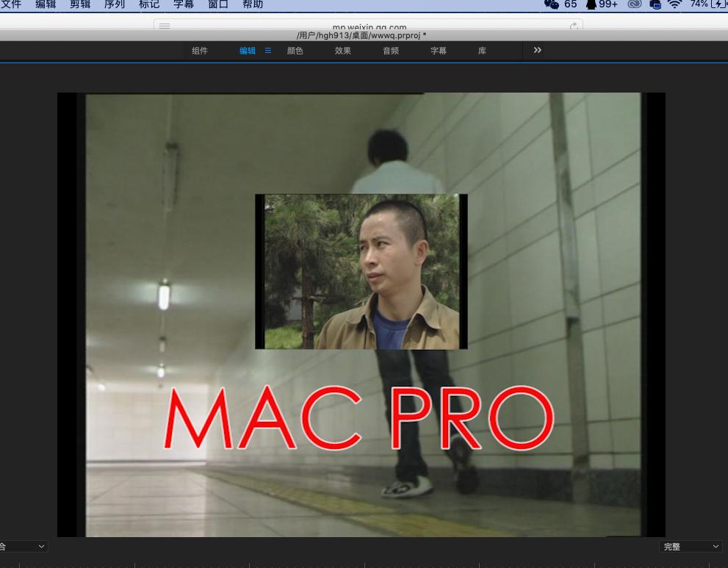Open the 序列 menu

[114, 4]
